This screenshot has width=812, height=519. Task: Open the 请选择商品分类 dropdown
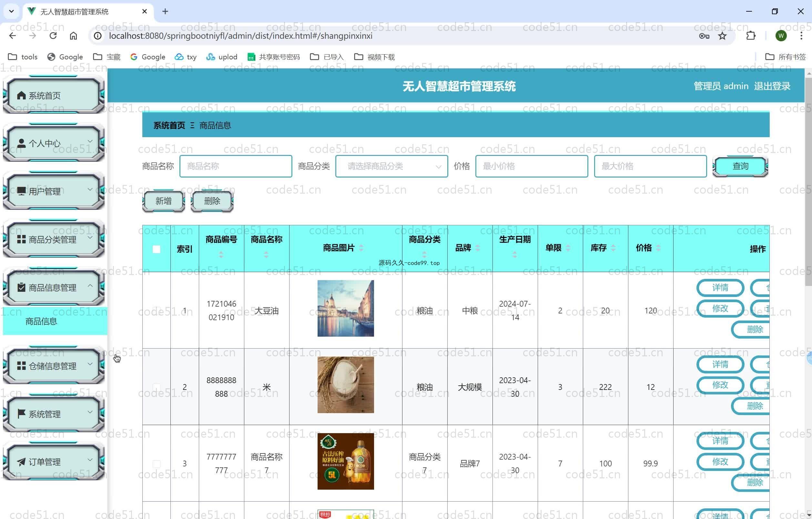coord(391,166)
